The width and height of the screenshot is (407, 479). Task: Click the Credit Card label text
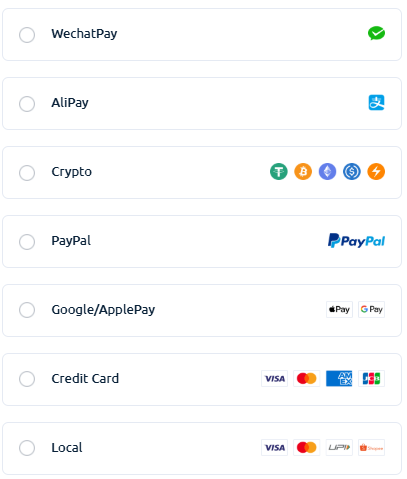pyautogui.click(x=85, y=379)
